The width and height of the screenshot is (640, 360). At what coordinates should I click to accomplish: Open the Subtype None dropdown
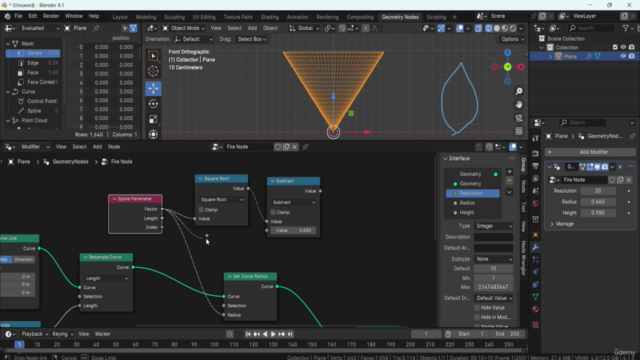[x=493, y=259]
